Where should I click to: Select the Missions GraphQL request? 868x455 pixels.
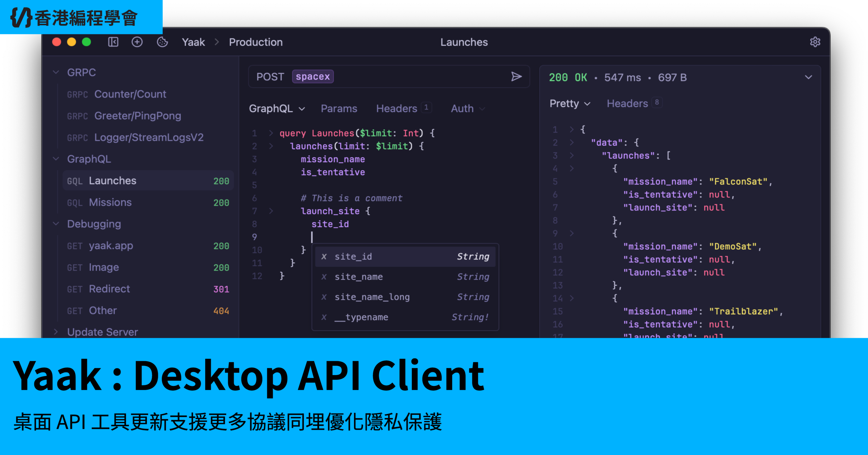click(x=110, y=202)
